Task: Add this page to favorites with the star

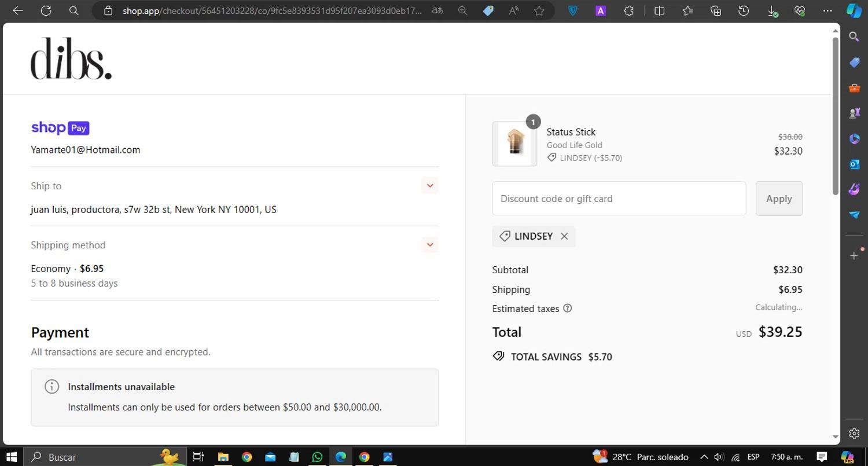Action: 539,10
